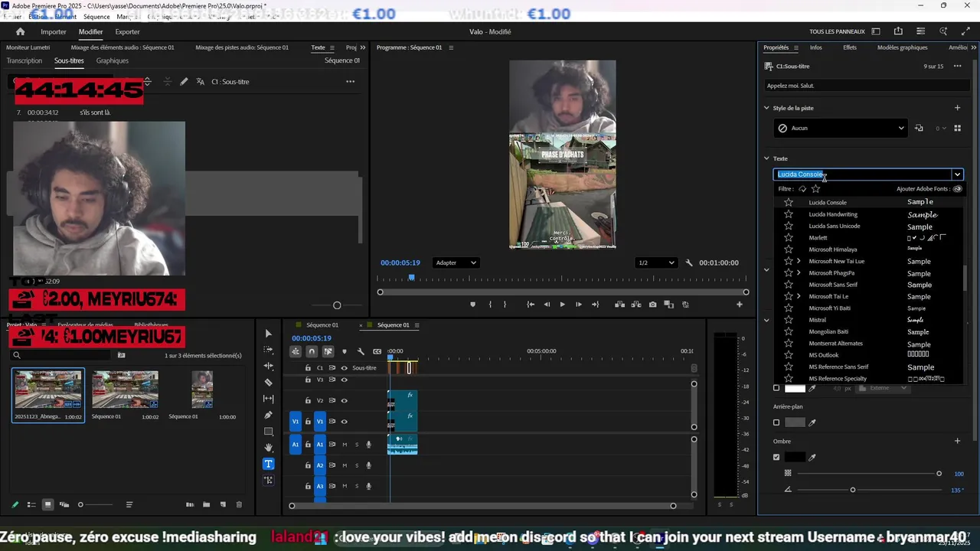Screen dimensions: 980x551
Task: Open the Button Editor plus icon
Action: coord(739,305)
